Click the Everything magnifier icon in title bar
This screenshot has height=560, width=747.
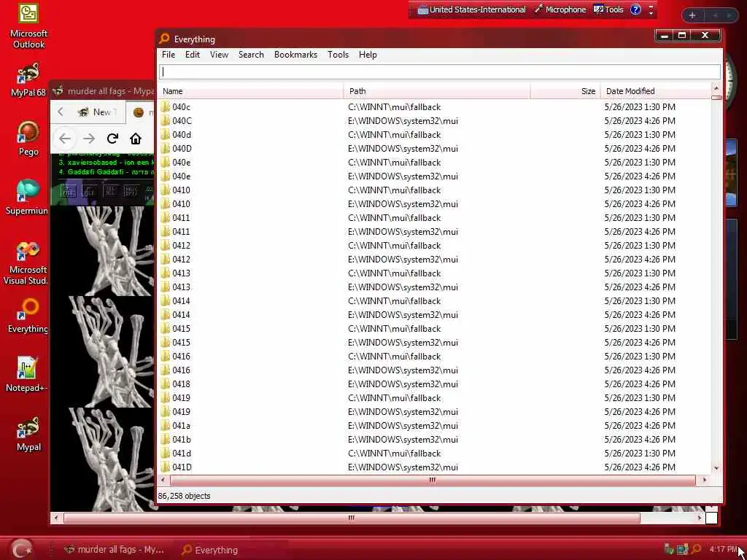coord(164,39)
